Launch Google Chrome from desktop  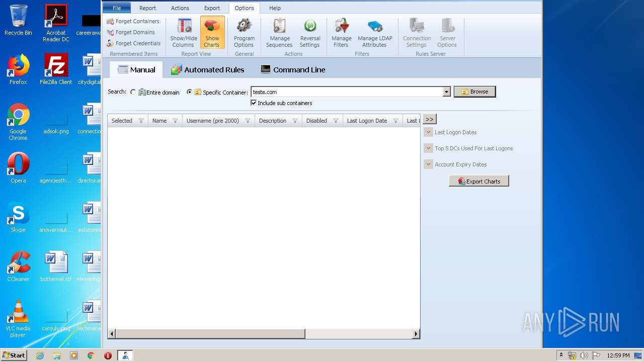coord(18,122)
